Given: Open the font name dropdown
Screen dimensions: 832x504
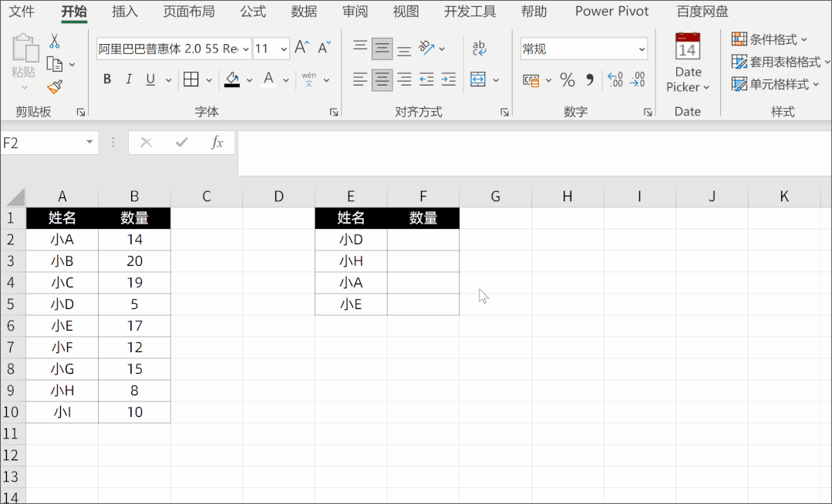Looking at the screenshot, I should click(x=246, y=49).
